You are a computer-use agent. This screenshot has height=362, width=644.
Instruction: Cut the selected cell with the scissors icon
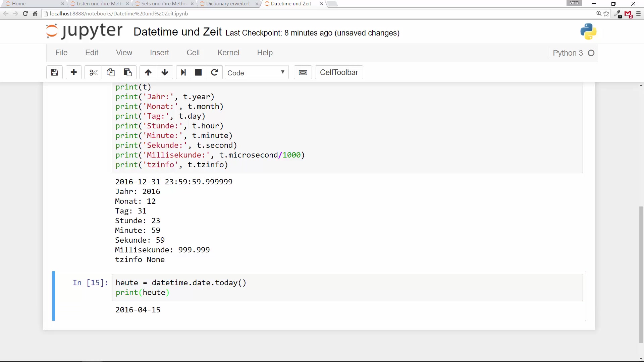pos(93,72)
